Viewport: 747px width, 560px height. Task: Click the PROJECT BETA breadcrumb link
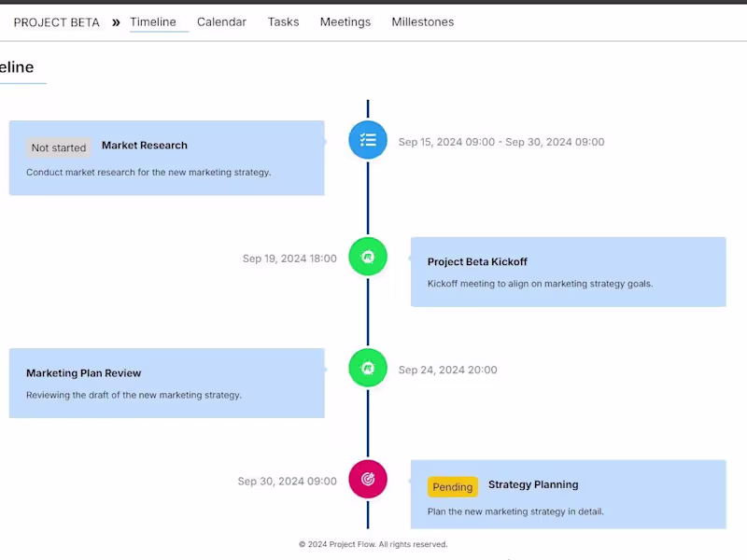tap(57, 22)
